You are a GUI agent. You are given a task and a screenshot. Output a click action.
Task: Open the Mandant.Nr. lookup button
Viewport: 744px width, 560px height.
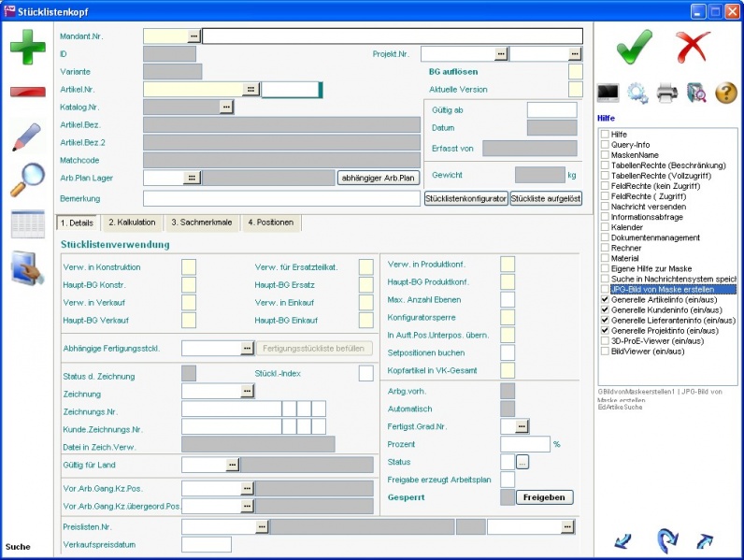(x=193, y=36)
